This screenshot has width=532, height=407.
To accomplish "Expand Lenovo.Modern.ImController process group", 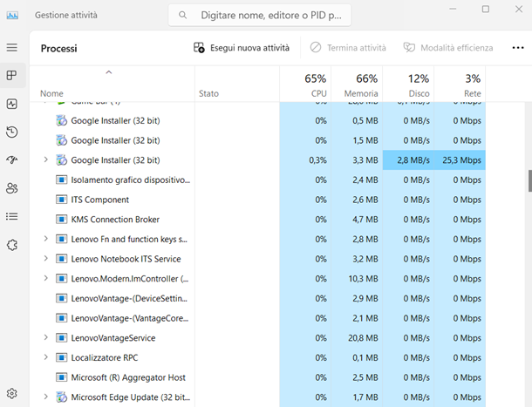I will [x=46, y=278].
